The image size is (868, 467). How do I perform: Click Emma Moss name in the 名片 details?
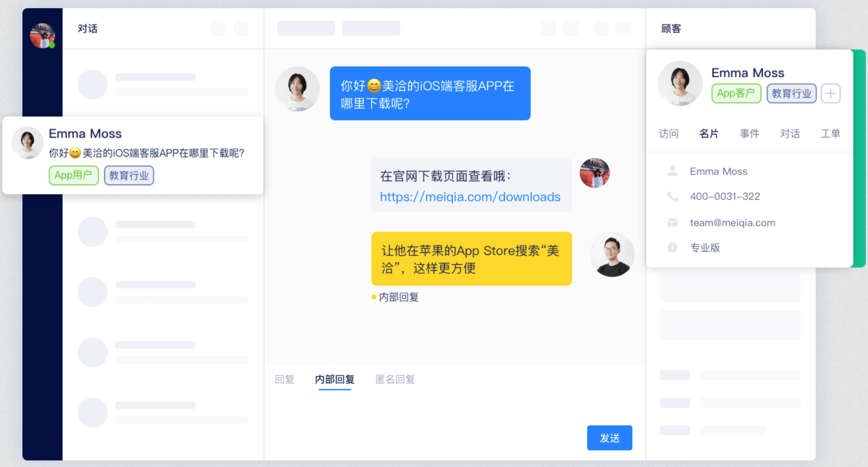point(719,171)
